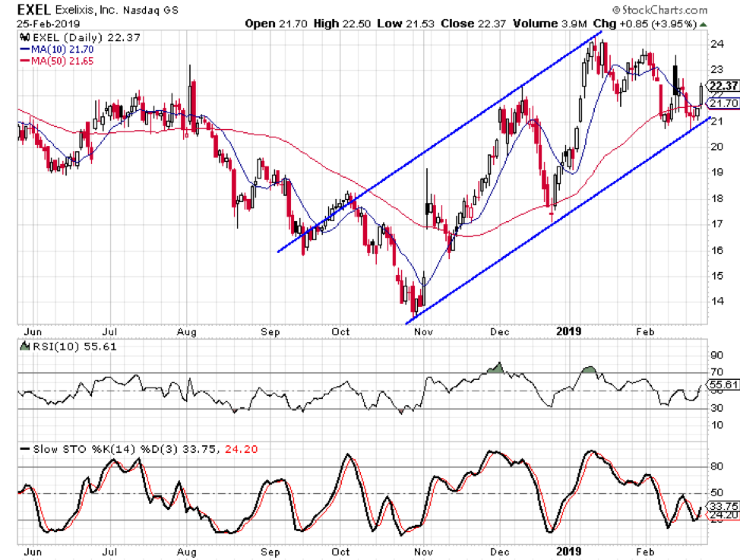The height and width of the screenshot is (560, 740).
Task: Click the 21.70 moving average price tag
Action: coord(723,103)
